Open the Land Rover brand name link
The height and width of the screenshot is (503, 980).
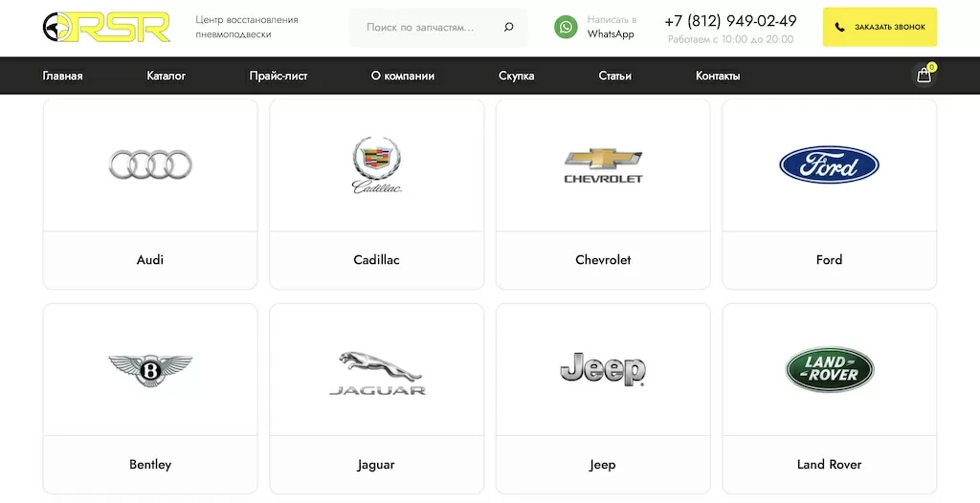point(830,464)
